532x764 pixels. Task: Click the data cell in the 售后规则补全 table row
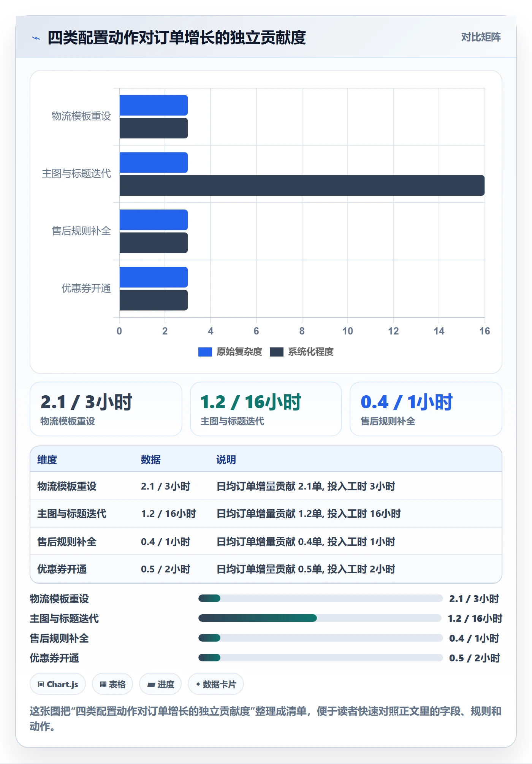165,542
